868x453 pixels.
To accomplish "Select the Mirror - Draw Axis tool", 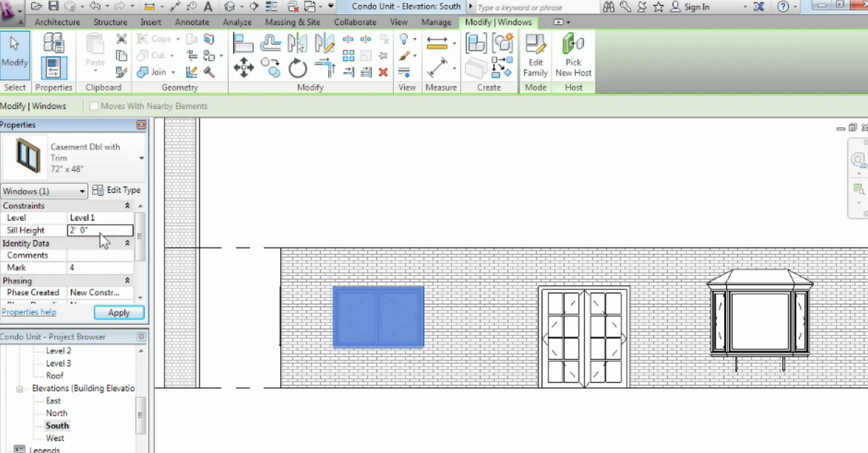I will point(324,44).
